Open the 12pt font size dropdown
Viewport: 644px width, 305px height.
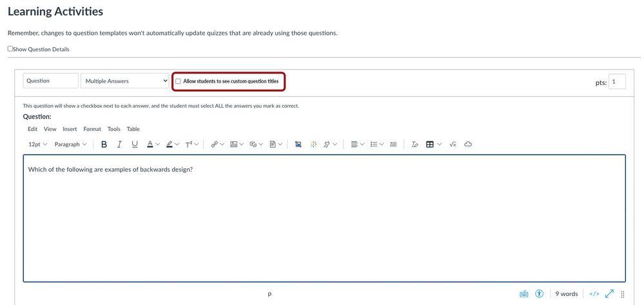pos(38,144)
